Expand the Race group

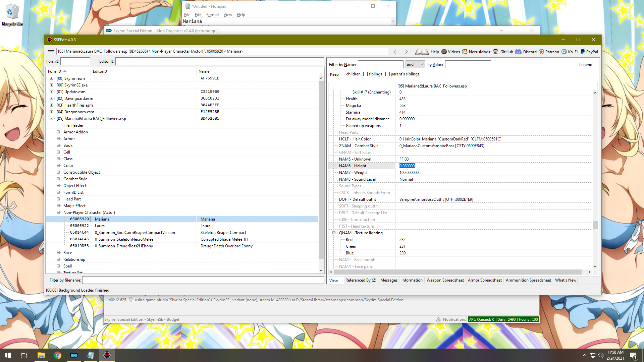point(58,253)
